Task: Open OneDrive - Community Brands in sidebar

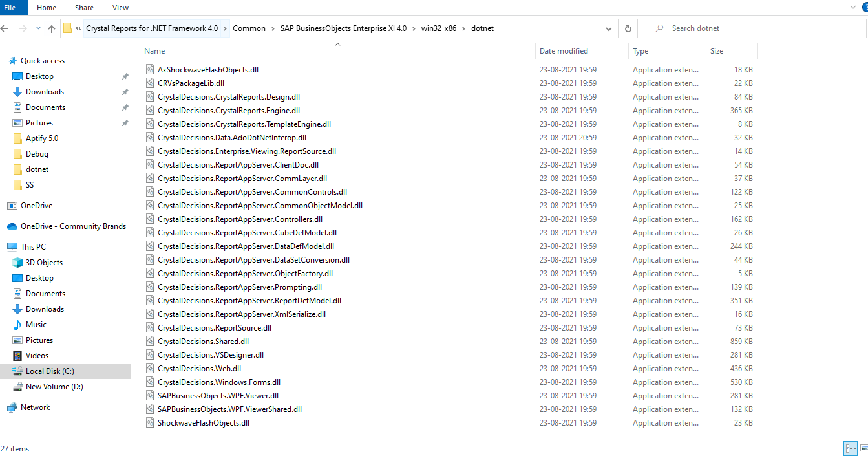Action: (x=73, y=226)
